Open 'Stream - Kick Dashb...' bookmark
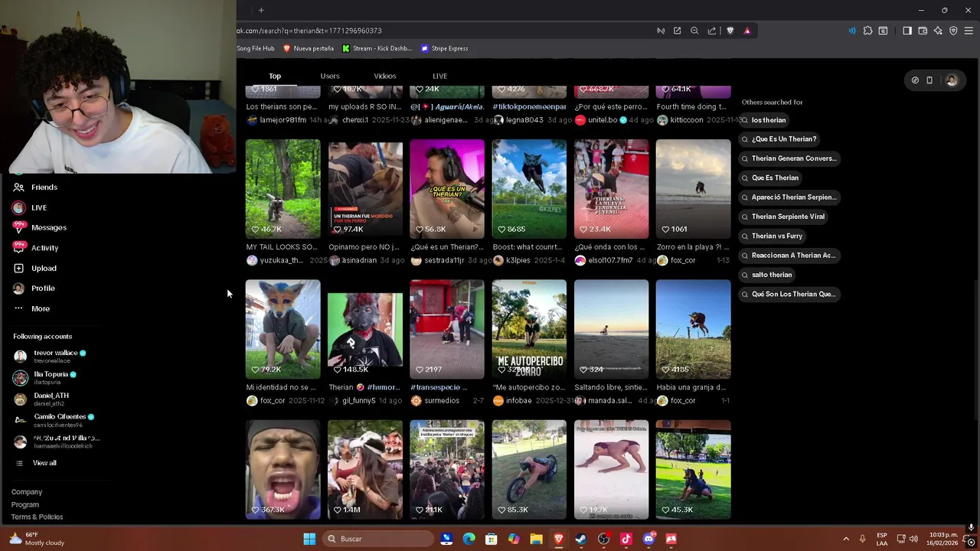This screenshot has width=980, height=551. (x=377, y=48)
